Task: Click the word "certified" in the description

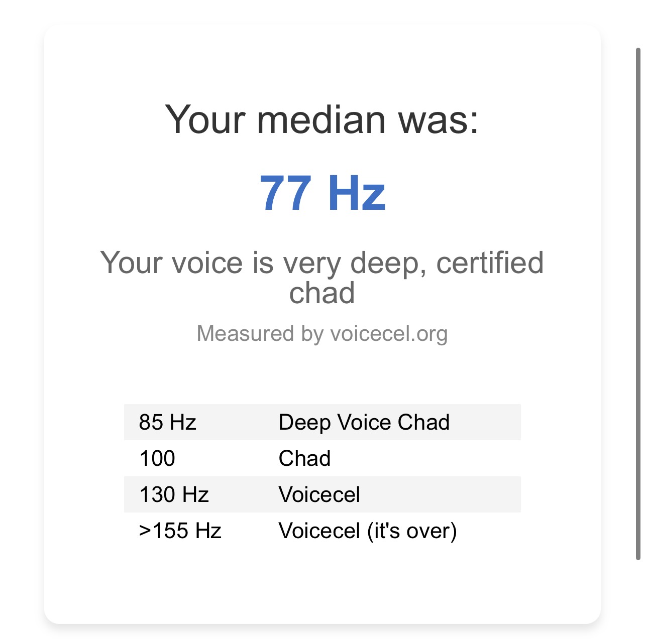Action: [490, 263]
